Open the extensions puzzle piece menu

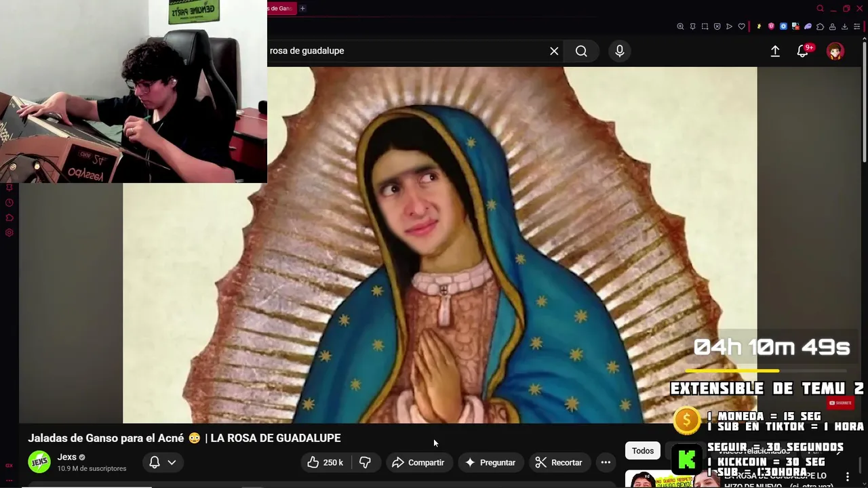(820, 26)
